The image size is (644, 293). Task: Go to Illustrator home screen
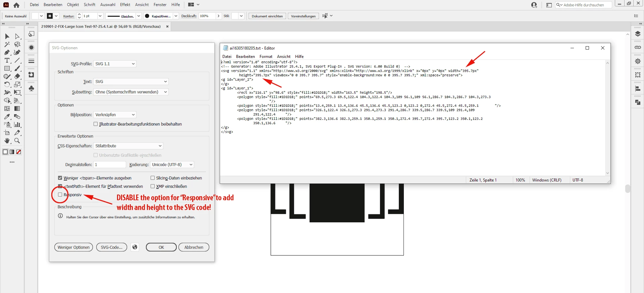[x=16, y=5]
